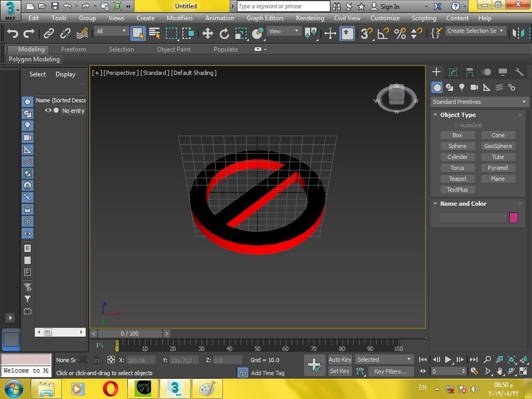
Task: Click the Mirror tool icon
Action: point(518,33)
